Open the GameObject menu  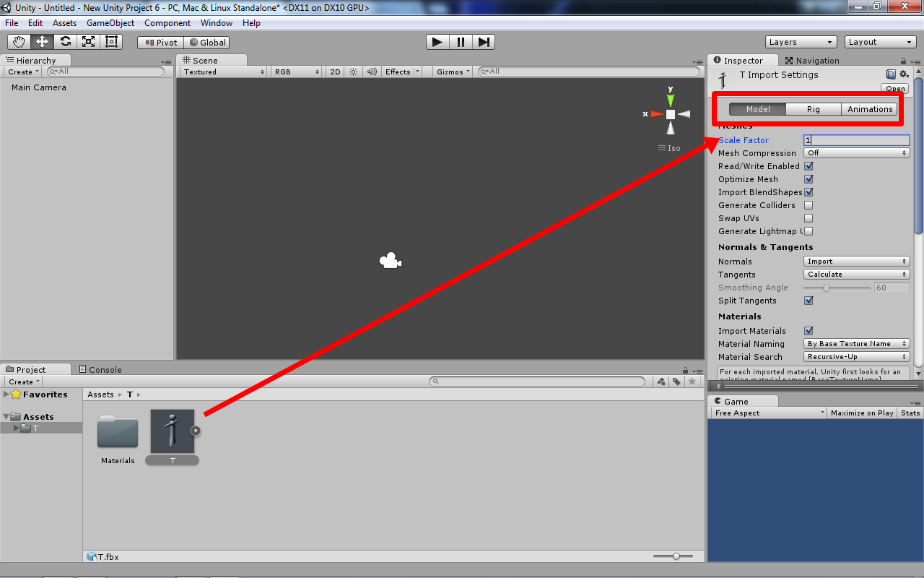109,22
